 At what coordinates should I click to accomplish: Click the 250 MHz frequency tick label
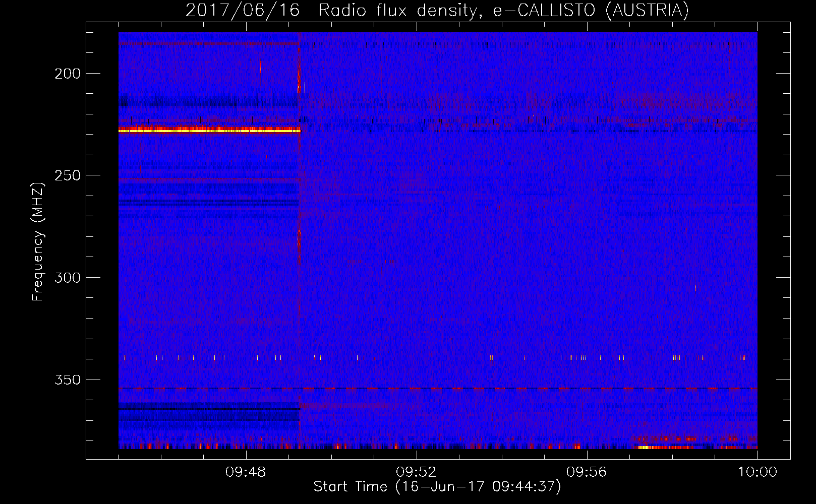68,175
